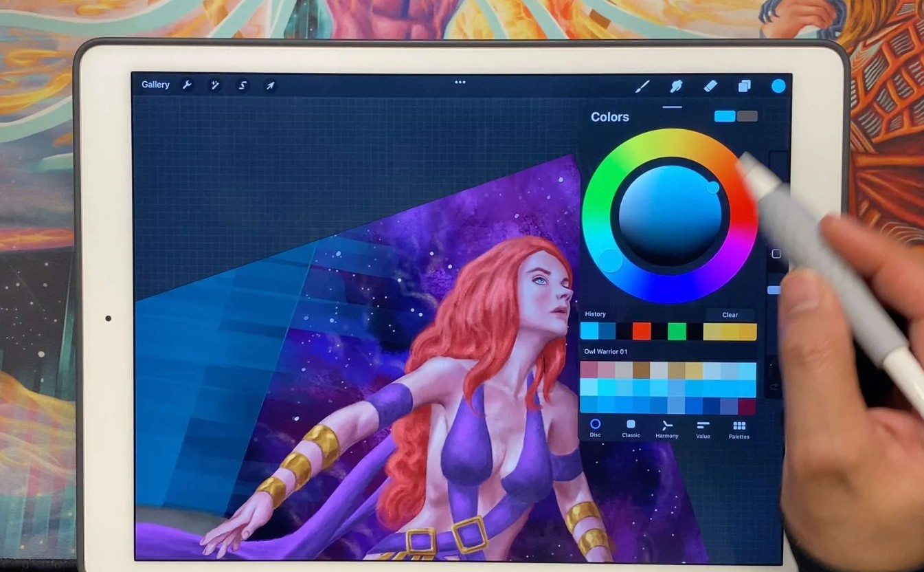Select the Transform arrow tool
924x572 pixels.
click(270, 85)
